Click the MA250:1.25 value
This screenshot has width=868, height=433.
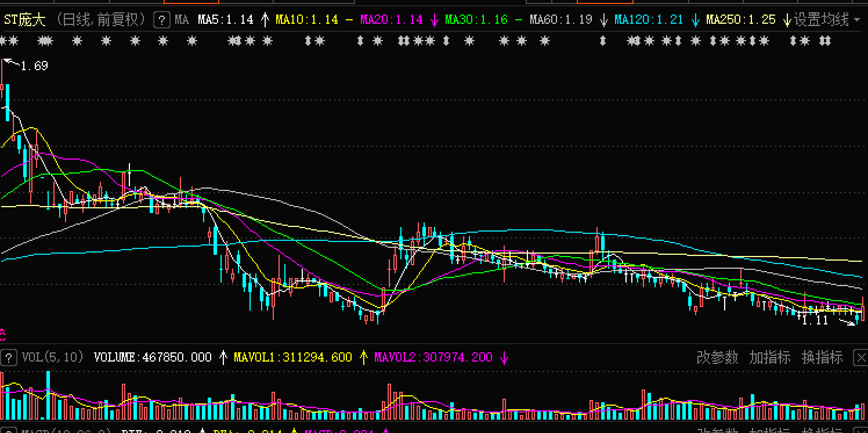click(741, 20)
